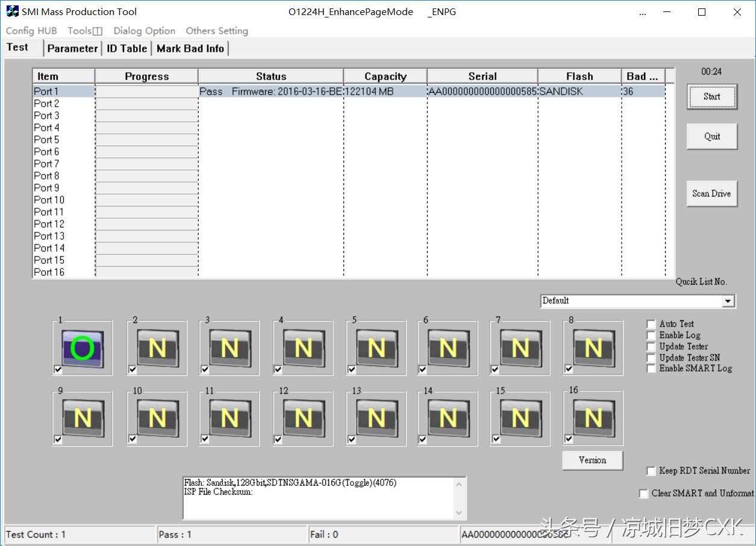Click the Pass Firmware status cell
The height and width of the screenshot is (546, 756).
tap(271, 92)
